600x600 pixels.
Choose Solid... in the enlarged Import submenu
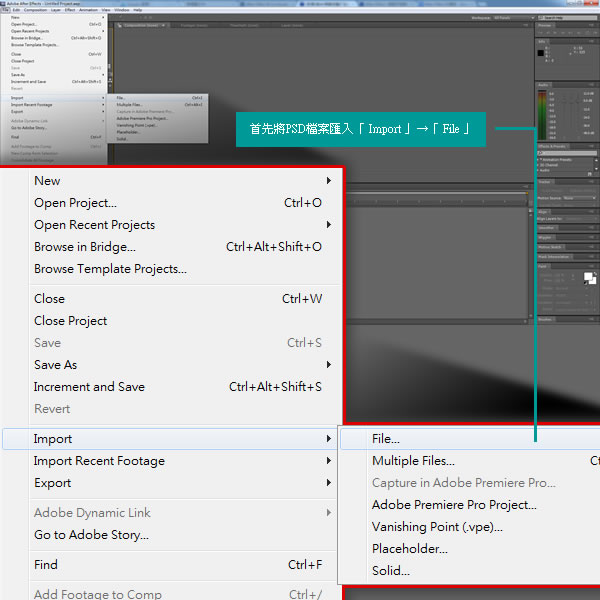470,571
